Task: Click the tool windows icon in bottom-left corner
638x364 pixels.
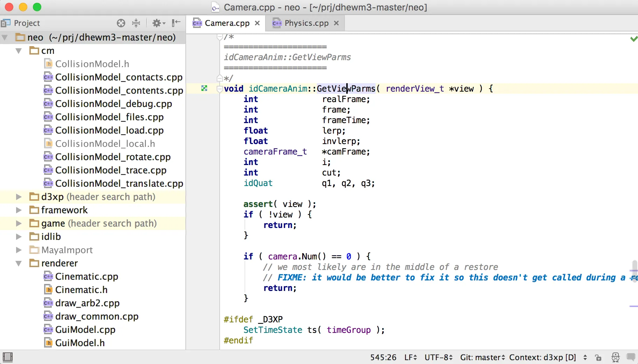Action: point(7,357)
